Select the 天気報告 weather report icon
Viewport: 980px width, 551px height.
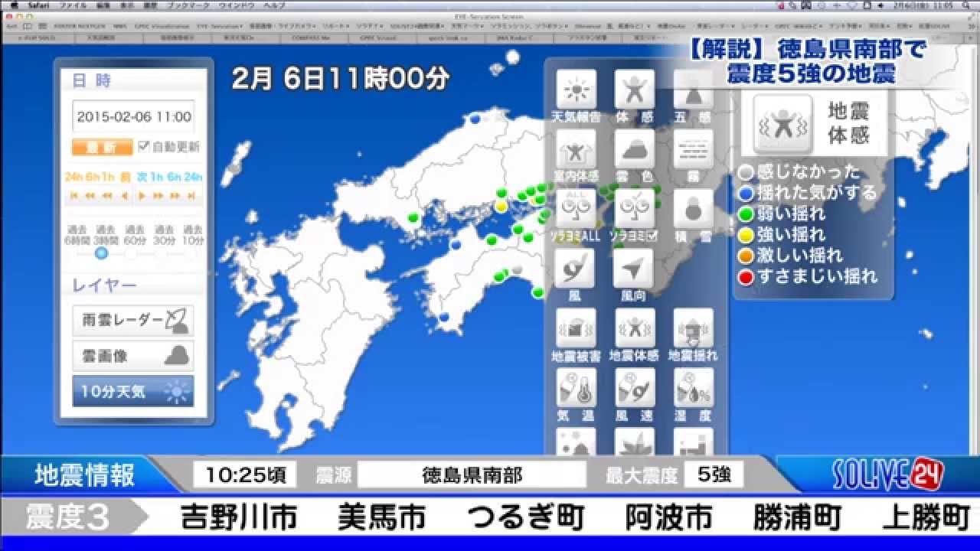click(576, 91)
